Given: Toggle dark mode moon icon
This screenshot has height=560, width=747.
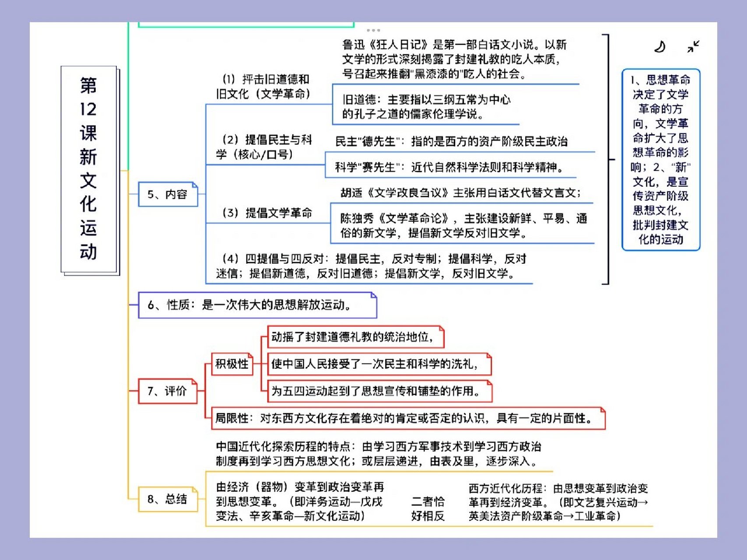Looking at the screenshot, I should click(x=660, y=46).
